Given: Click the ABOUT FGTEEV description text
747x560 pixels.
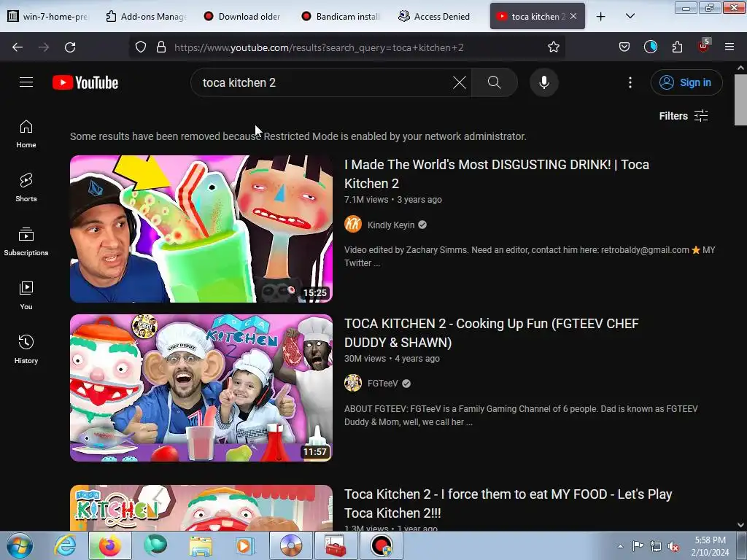Looking at the screenshot, I should [521, 415].
